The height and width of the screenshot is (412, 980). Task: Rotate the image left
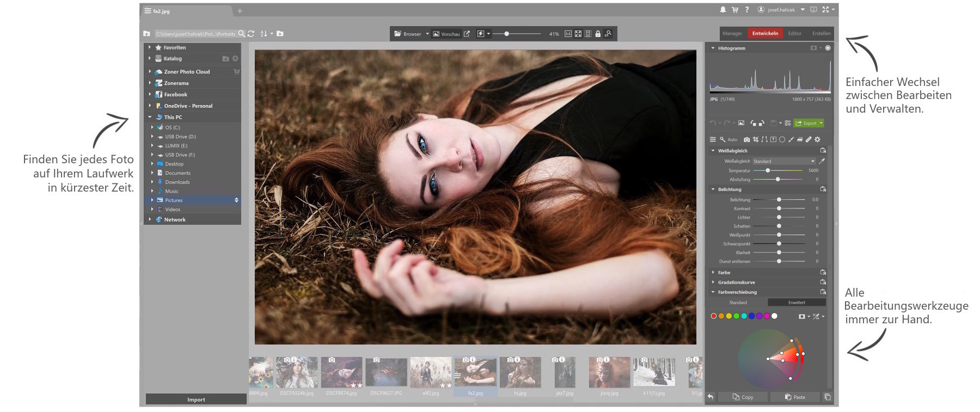pos(753,123)
